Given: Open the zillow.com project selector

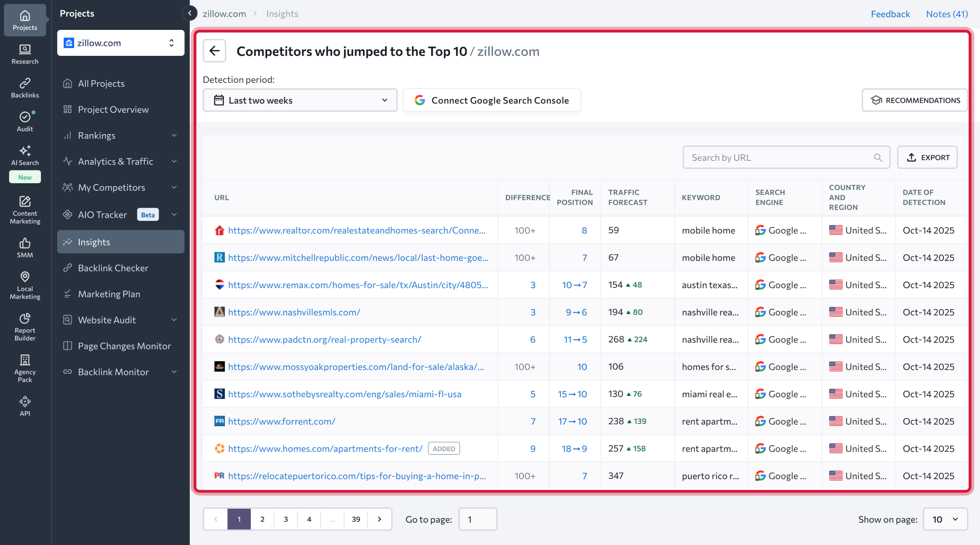Looking at the screenshot, I should [121, 43].
